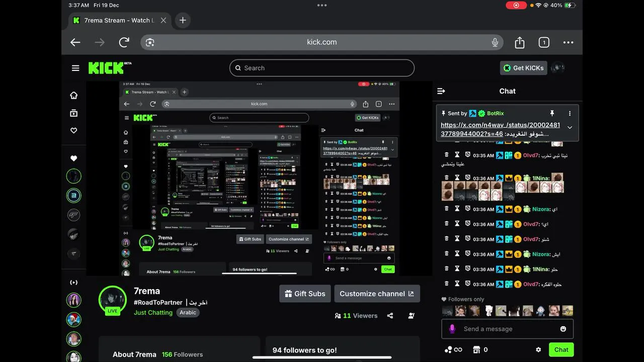Click the 156 Followers text

(x=182, y=354)
